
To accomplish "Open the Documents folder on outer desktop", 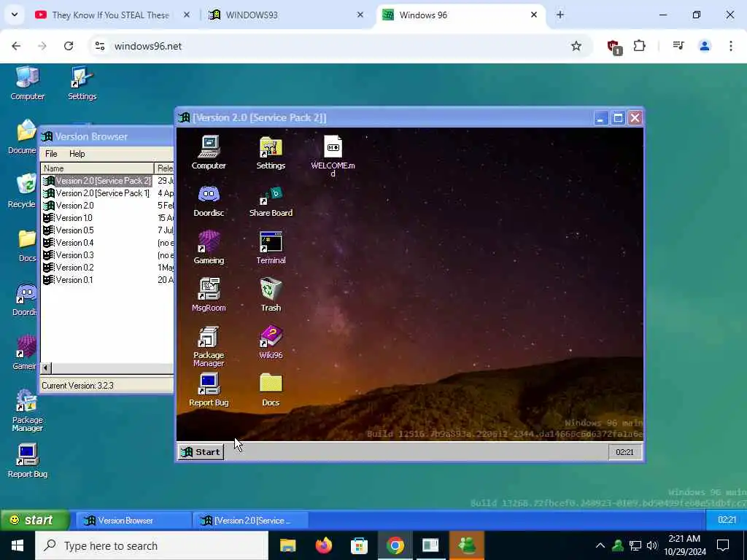I will click(x=23, y=137).
